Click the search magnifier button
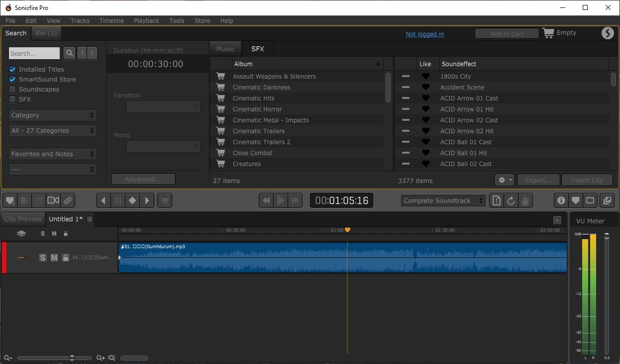The height and width of the screenshot is (364, 620). [69, 53]
